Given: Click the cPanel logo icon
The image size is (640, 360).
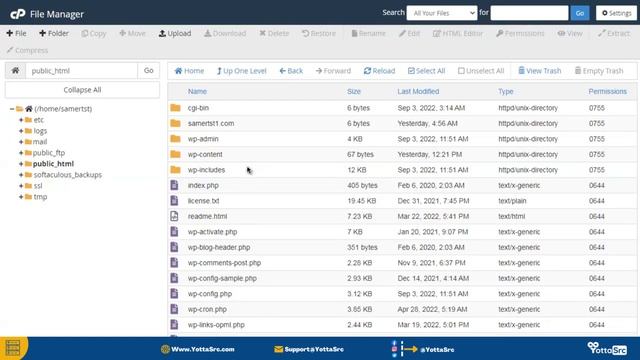Looking at the screenshot, I should click(18, 14).
